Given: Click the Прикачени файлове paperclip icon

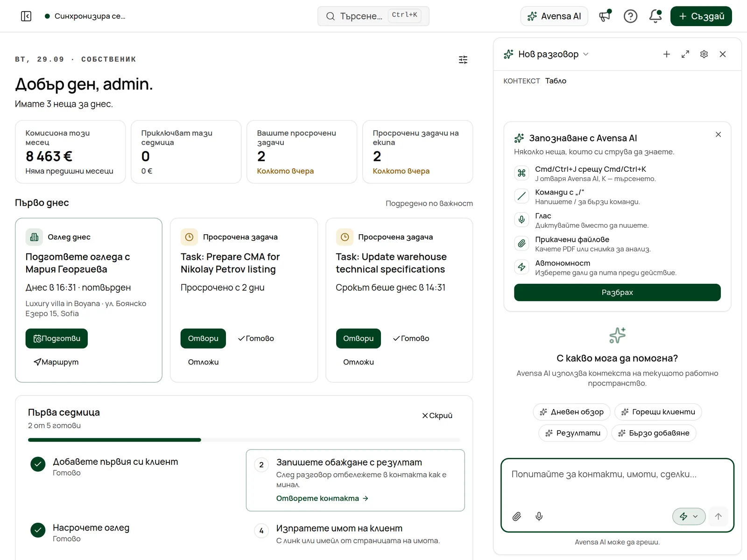Looking at the screenshot, I should tap(521, 244).
